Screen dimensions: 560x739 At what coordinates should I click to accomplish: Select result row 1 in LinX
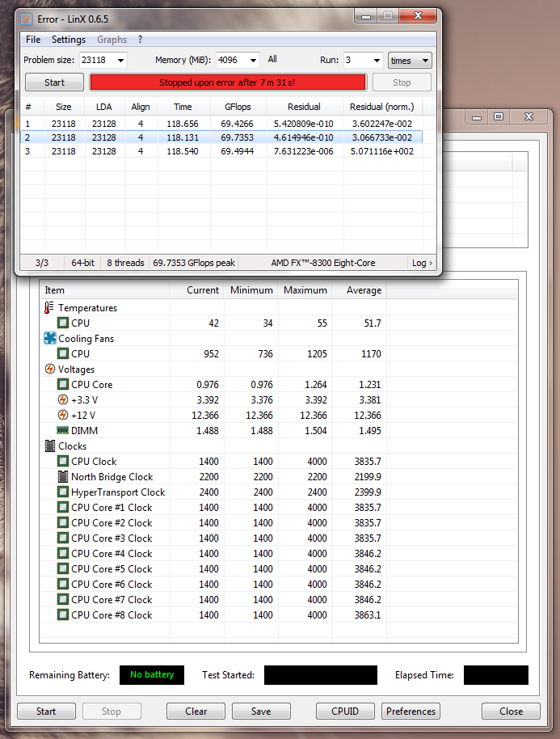click(221, 124)
